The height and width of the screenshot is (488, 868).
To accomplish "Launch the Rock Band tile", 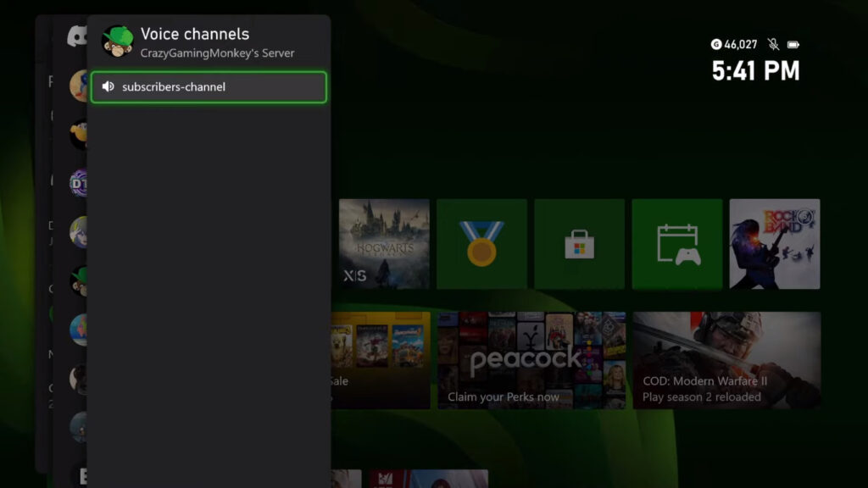I will point(775,243).
